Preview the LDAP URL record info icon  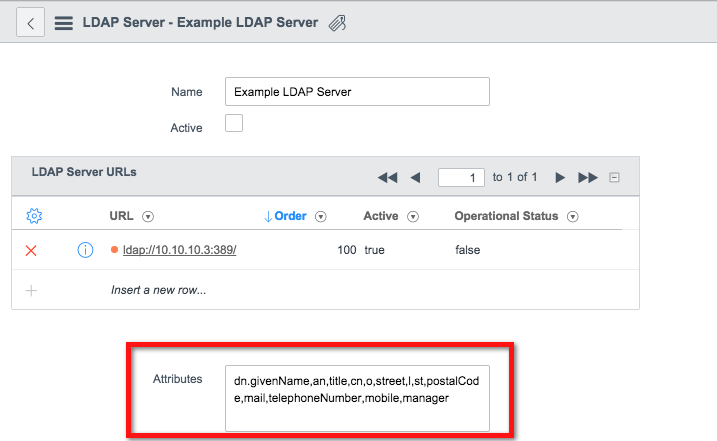(85, 250)
